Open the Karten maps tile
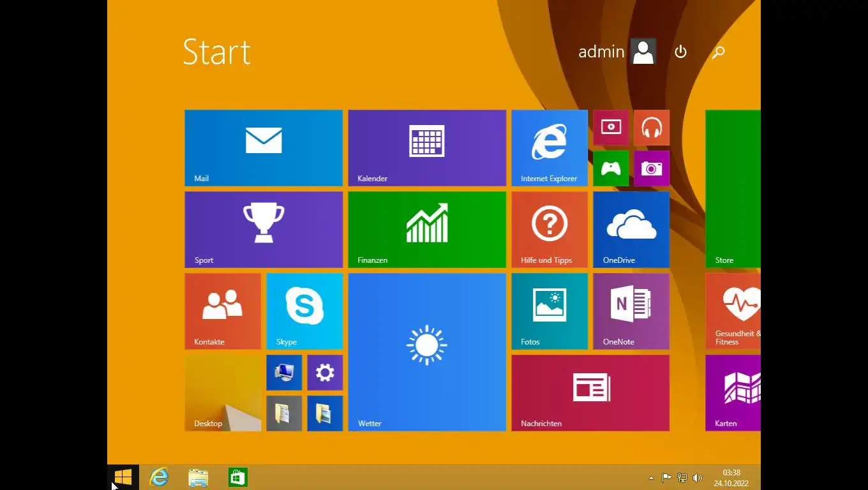The width and height of the screenshot is (868, 490). pyautogui.click(x=733, y=393)
